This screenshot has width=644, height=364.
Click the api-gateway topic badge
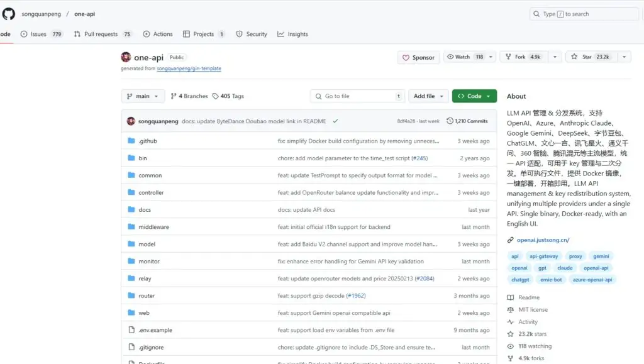[543, 256]
